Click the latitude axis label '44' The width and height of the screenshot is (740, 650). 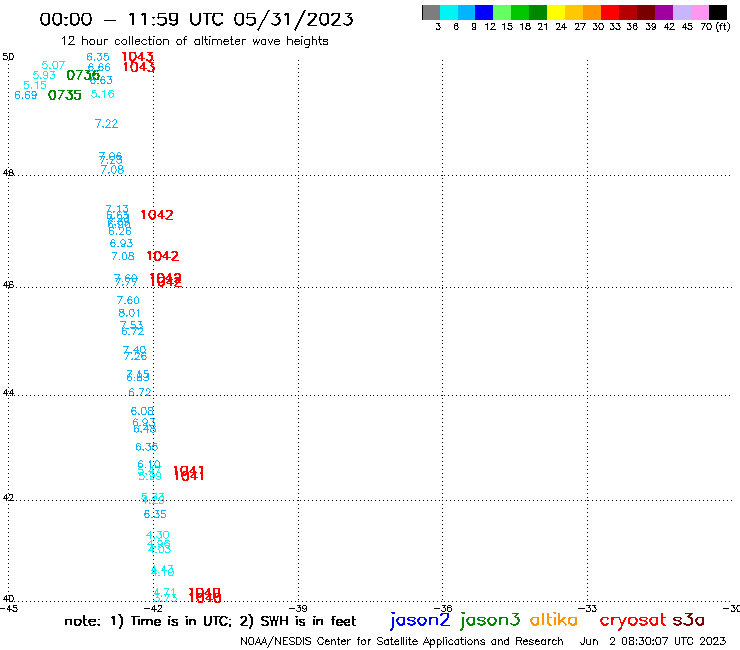coord(8,393)
